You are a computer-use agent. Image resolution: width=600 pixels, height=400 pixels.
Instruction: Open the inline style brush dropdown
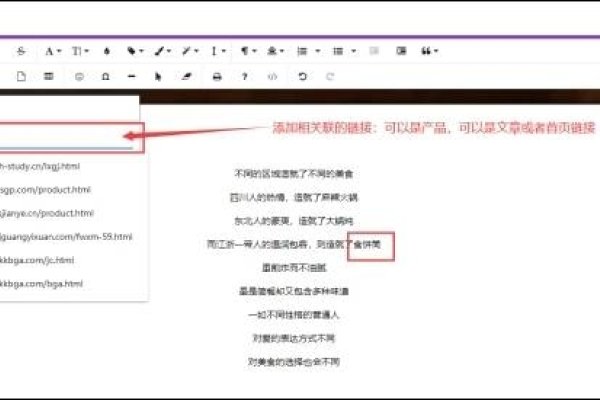tap(163, 51)
